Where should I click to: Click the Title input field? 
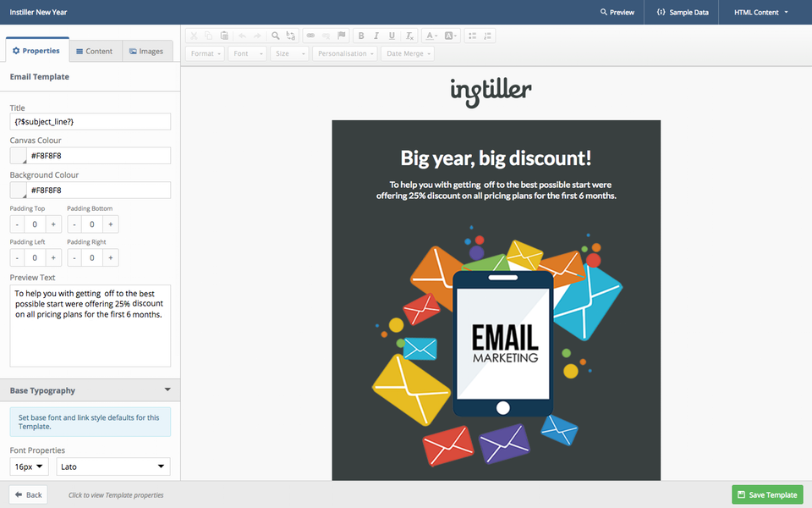pos(90,121)
